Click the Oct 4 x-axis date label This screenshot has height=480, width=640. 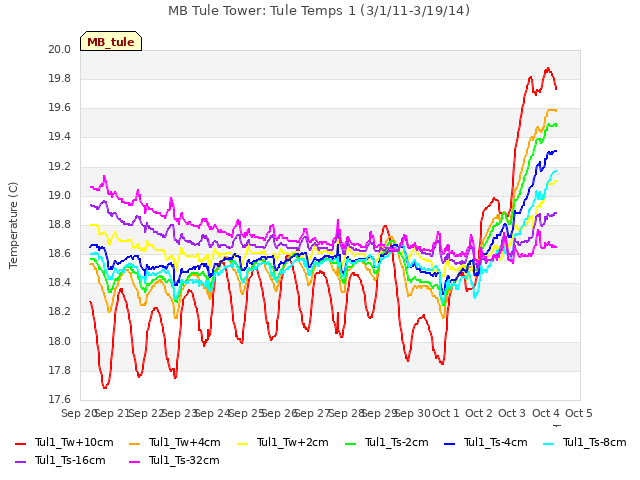point(546,413)
